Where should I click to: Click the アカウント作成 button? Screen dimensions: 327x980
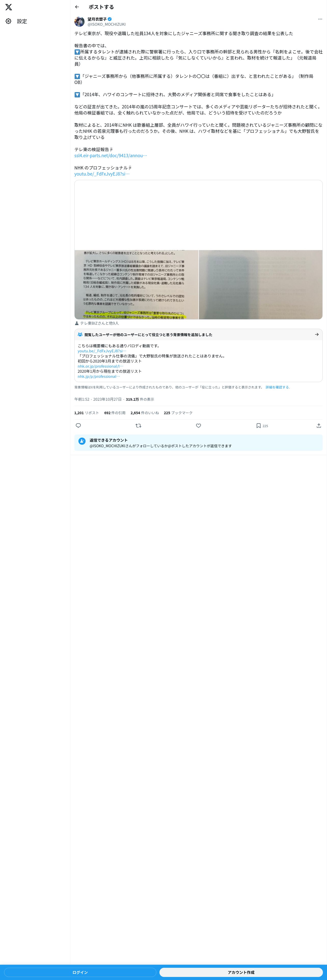pyautogui.click(x=241, y=972)
